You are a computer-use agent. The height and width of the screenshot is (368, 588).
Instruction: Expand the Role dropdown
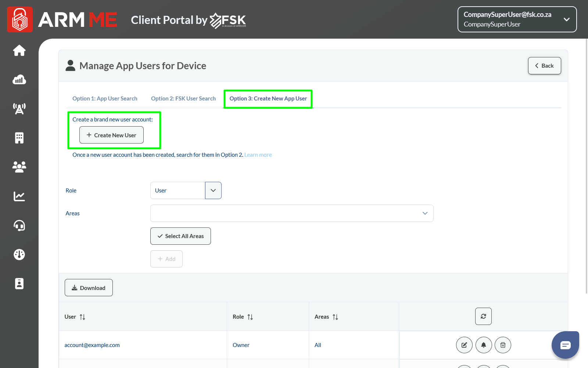click(x=213, y=191)
